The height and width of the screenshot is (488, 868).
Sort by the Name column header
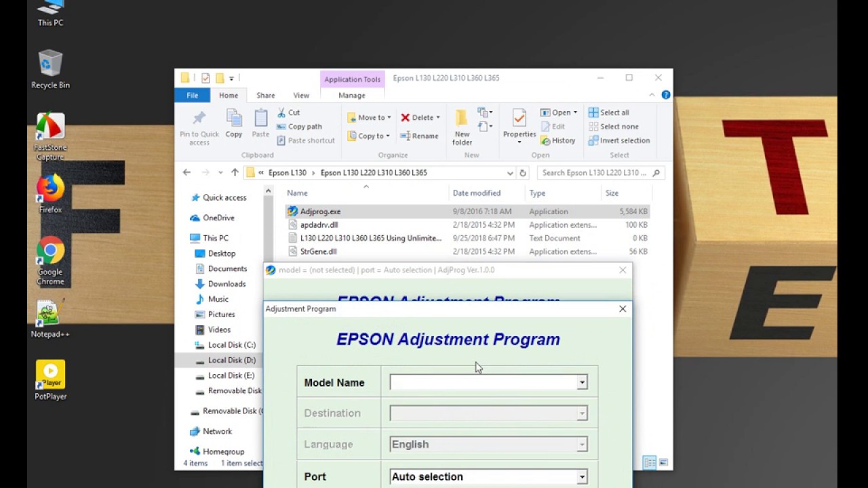click(297, 193)
